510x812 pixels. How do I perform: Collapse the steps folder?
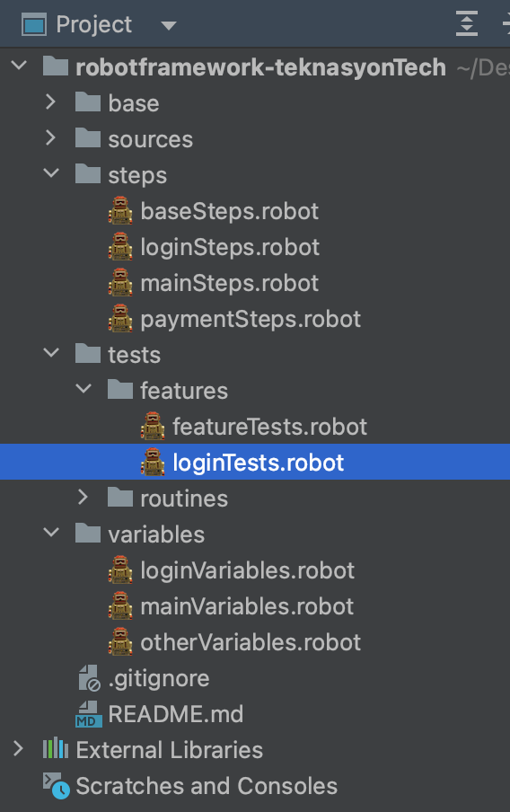[51, 173]
